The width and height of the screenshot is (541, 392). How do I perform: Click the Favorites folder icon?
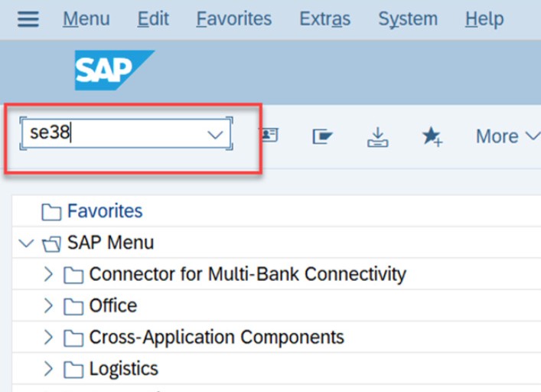(51, 211)
